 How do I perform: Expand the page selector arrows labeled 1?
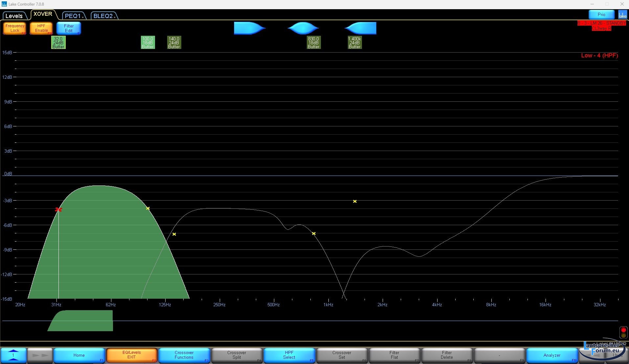click(13, 355)
